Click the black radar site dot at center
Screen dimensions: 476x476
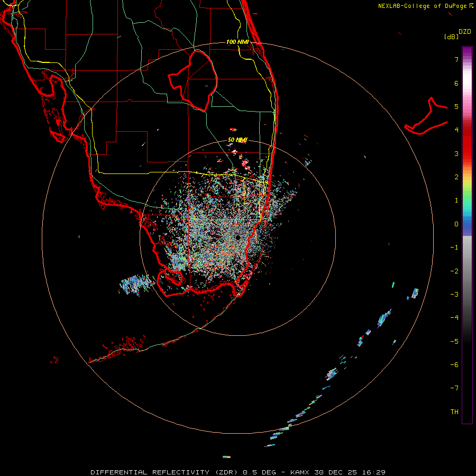(x=237, y=237)
